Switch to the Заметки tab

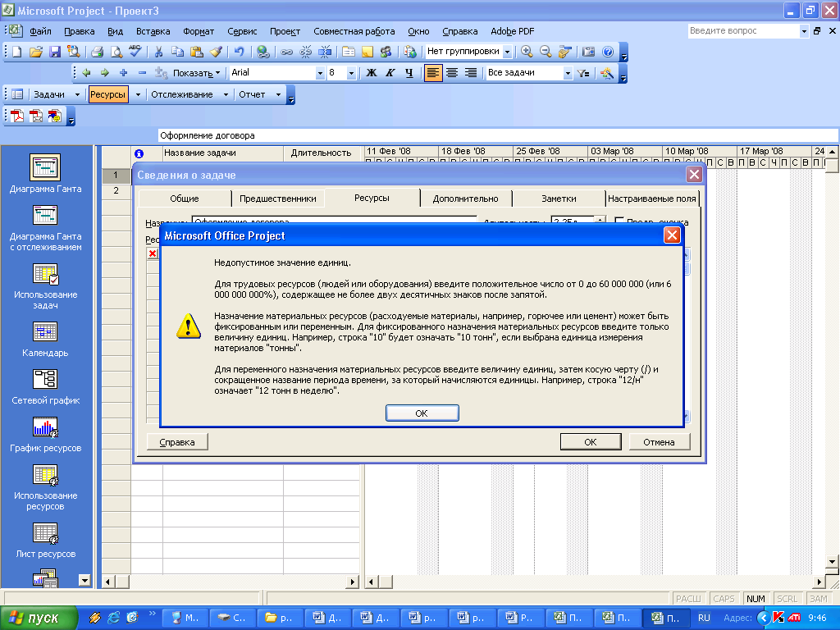point(559,199)
